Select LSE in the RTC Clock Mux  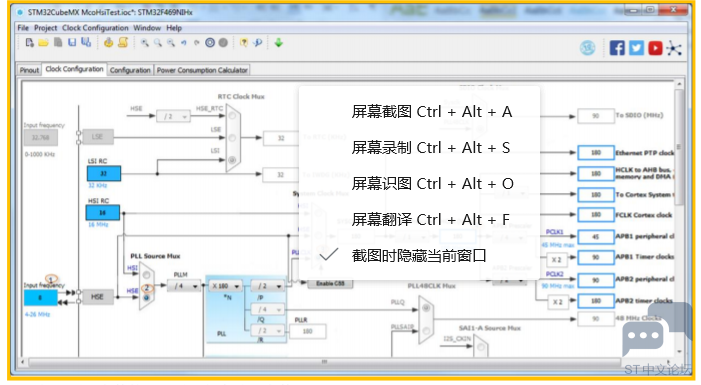(232, 138)
